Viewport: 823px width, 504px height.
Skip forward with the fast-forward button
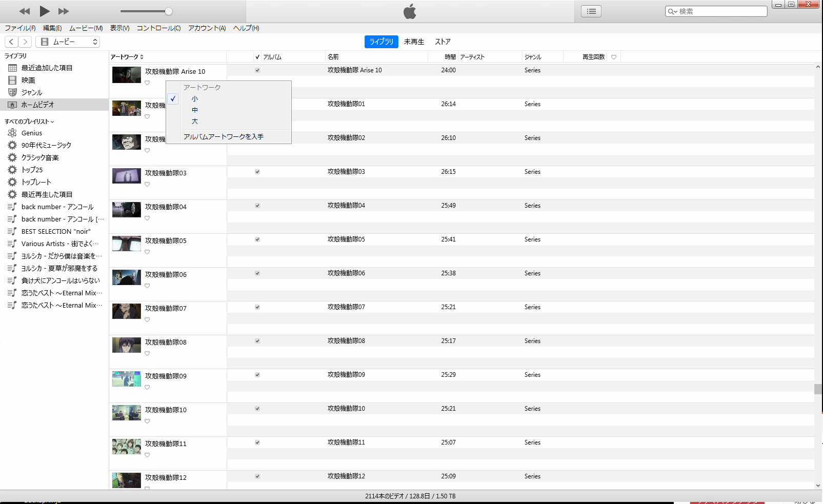[x=64, y=11]
